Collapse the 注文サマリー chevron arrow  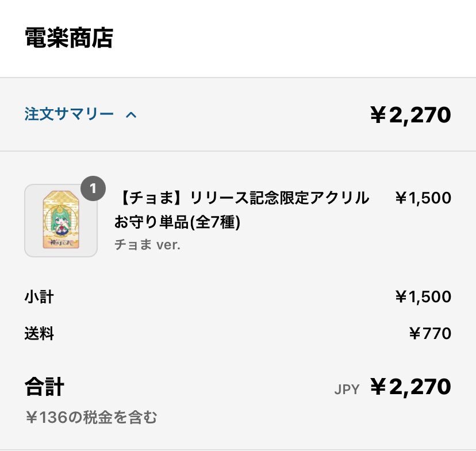pyautogui.click(x=131, y=115)
